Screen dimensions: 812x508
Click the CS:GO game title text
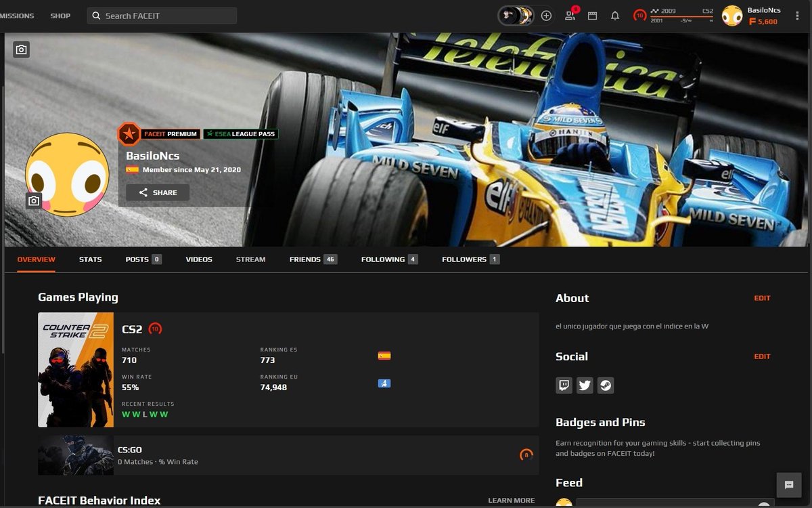130,450
